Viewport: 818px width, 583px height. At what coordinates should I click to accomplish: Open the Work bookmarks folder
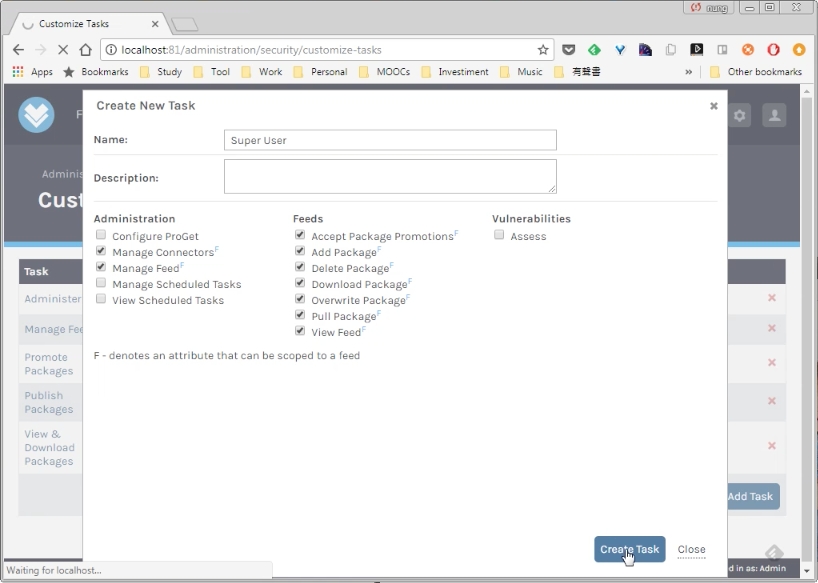click(262, 72)
